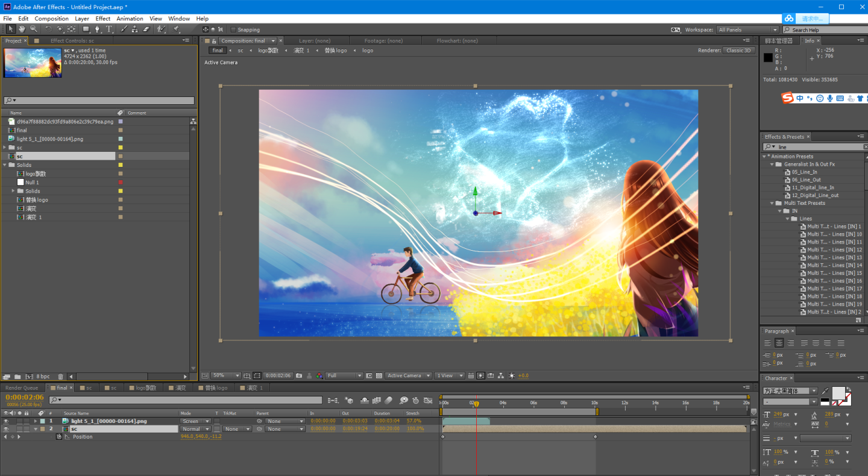Switch to Effect Controls: sc tab

72,41
